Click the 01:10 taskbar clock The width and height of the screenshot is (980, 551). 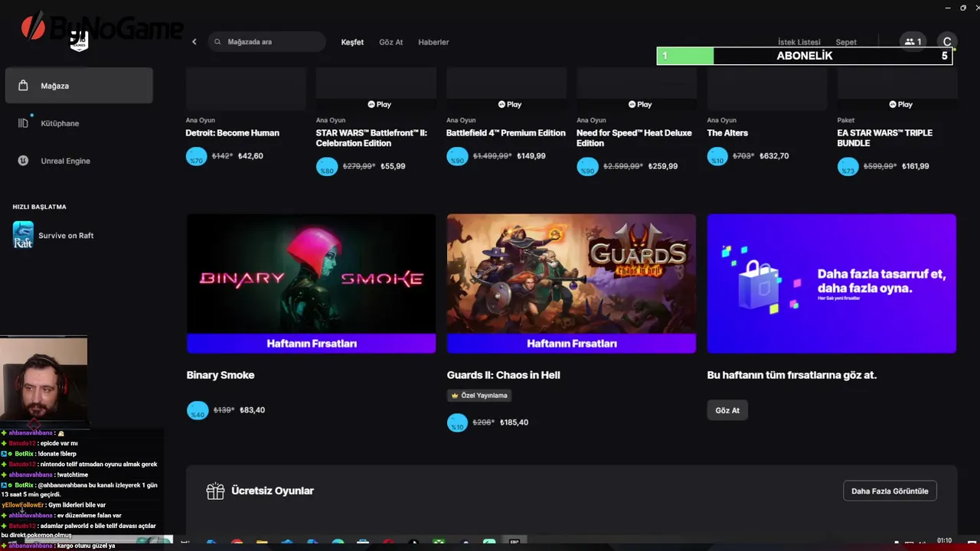944,541
